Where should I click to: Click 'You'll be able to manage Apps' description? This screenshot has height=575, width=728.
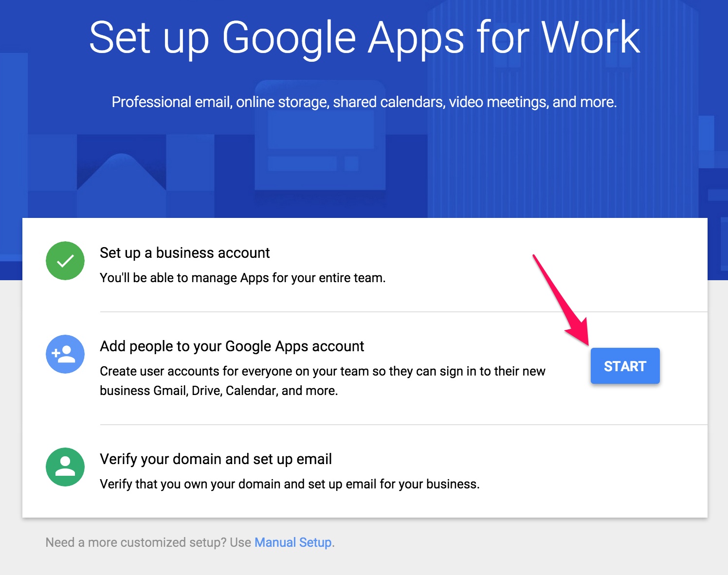242,278
